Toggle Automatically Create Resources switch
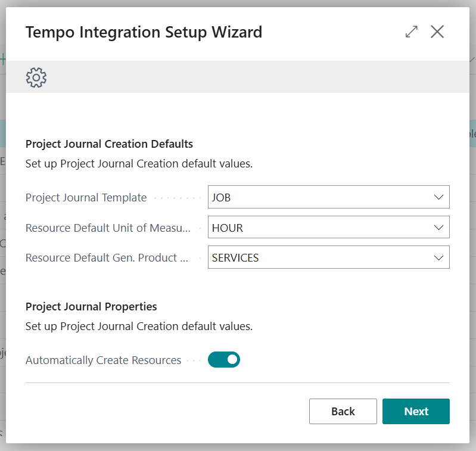This screenshot has width=476, height=451. point(224,360)
